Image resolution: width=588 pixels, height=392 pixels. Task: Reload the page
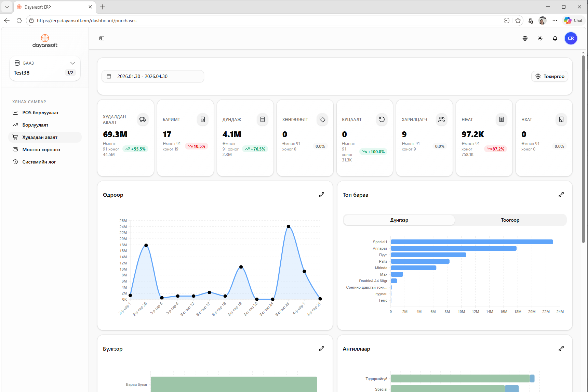tap(19, 21)
